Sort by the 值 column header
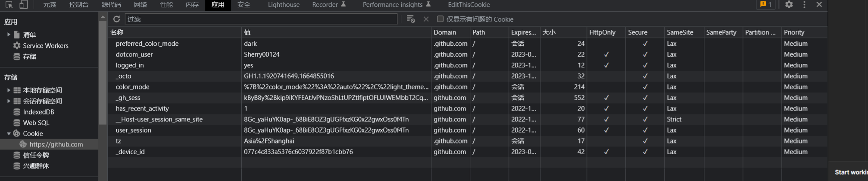 tap(336, 32)
